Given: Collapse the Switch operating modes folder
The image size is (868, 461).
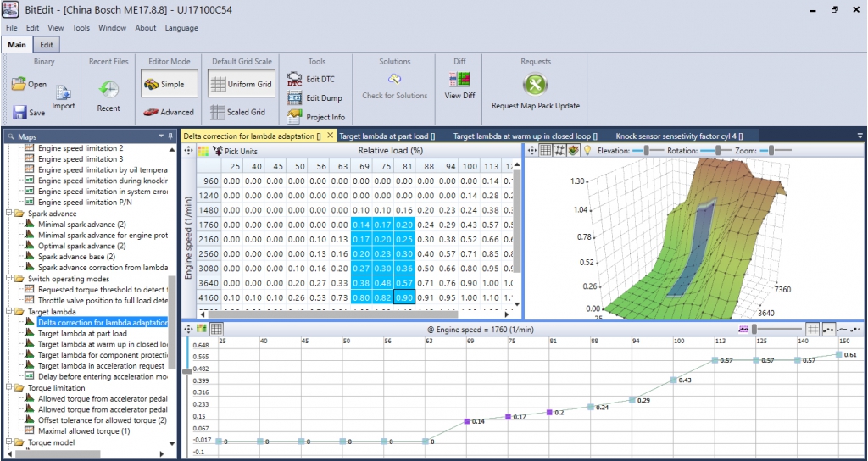Looking at the screenshot, I should [8, 278].
